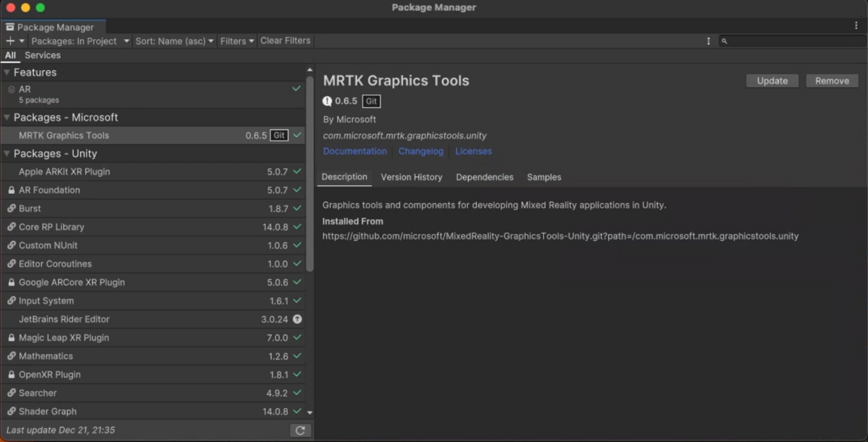This screenshot has width=868, height=442.
Task: Click the Git badge in details header
Action: pyautogui.click(x=371, y=101)
